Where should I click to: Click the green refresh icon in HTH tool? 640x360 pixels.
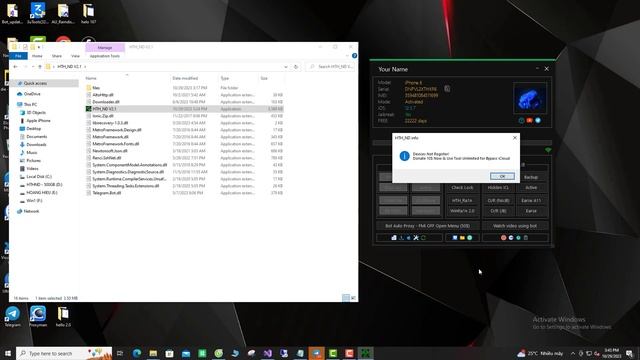pos(424,238)
